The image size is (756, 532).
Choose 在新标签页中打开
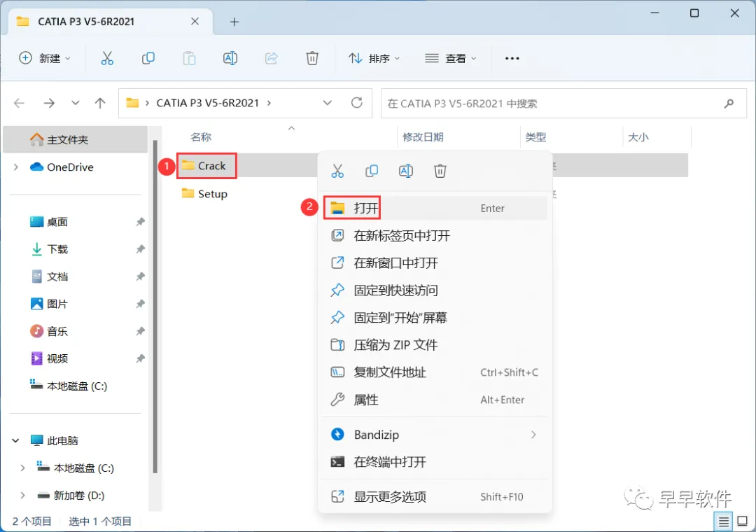tap(435, 235)
